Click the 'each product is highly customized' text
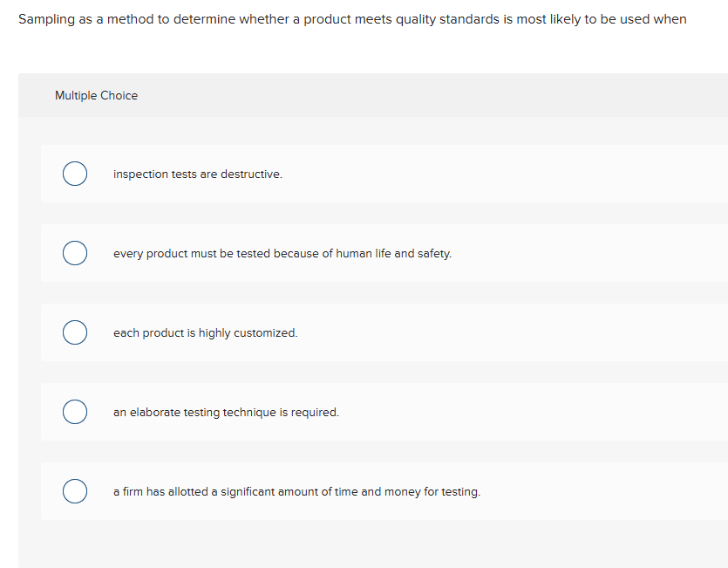The image size is (728, 568). tap(205, 332)
